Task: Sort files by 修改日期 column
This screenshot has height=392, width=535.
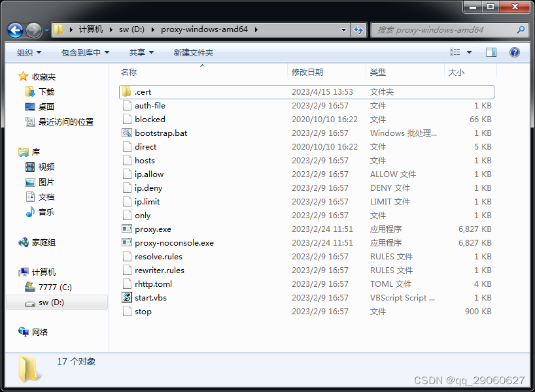Action: pos(309,73)
